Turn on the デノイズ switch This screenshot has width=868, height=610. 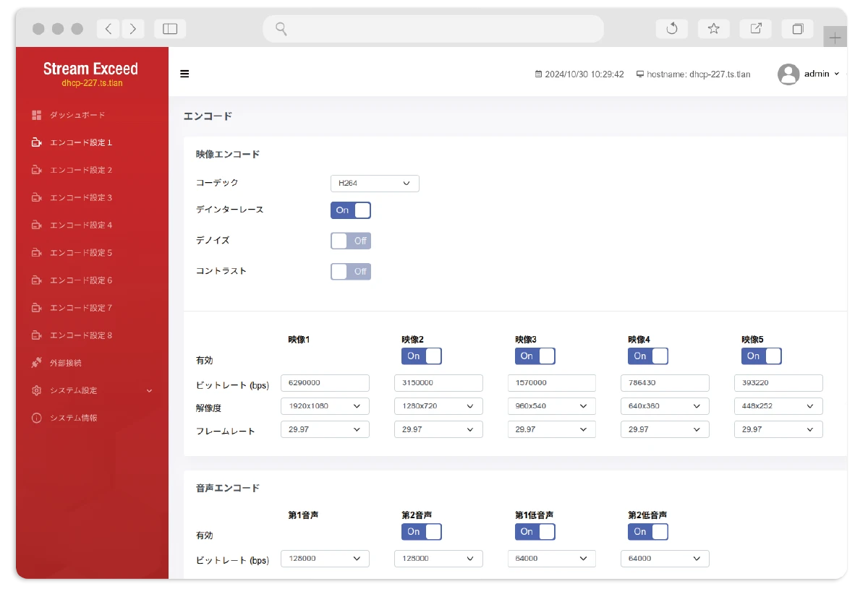(x=351, y=241)
